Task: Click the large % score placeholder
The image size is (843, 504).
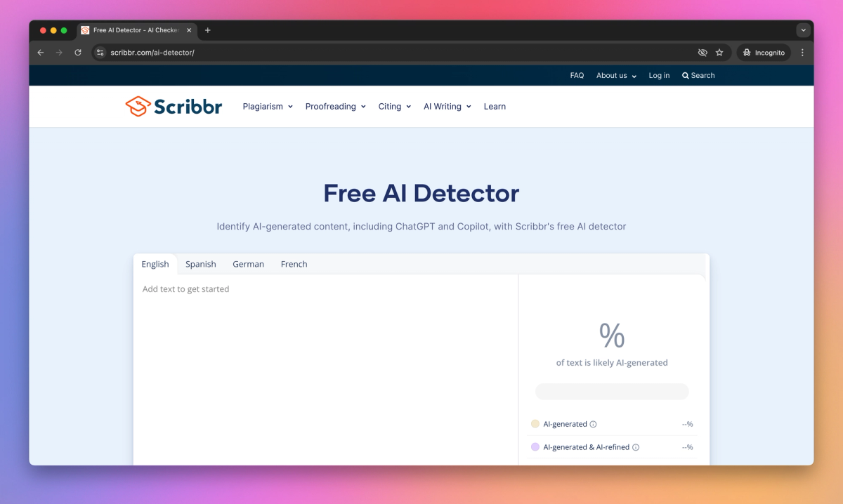Action: coord(612,336)
